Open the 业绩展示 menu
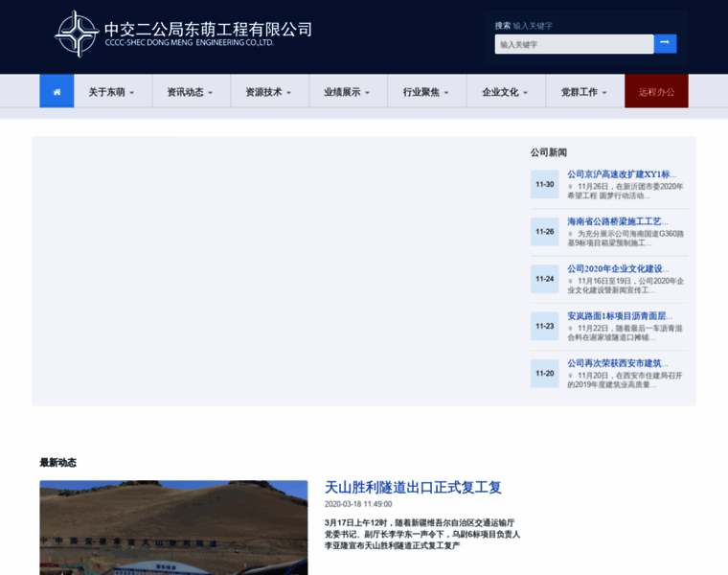Screen dimensions: 728x575 348,92
